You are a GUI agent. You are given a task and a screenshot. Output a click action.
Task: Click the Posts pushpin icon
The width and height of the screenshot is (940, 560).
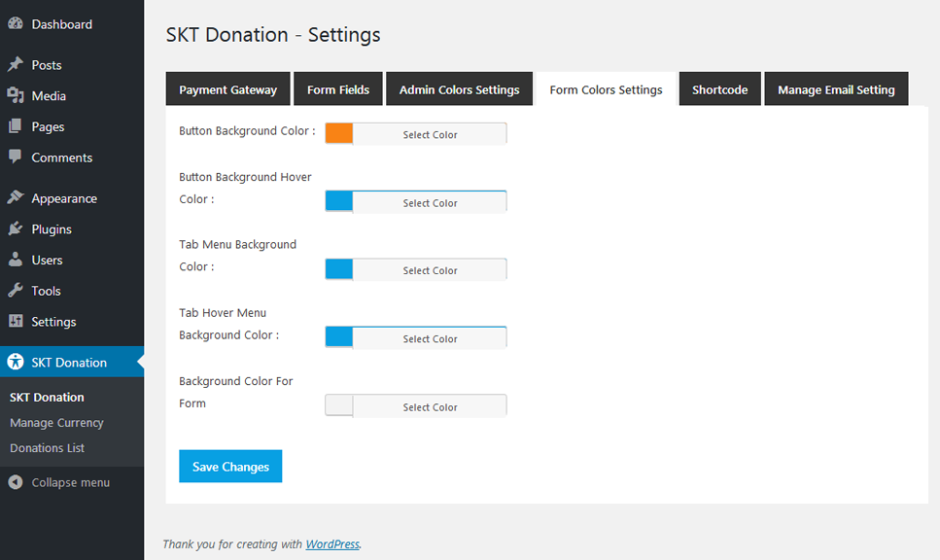[16, 65]
